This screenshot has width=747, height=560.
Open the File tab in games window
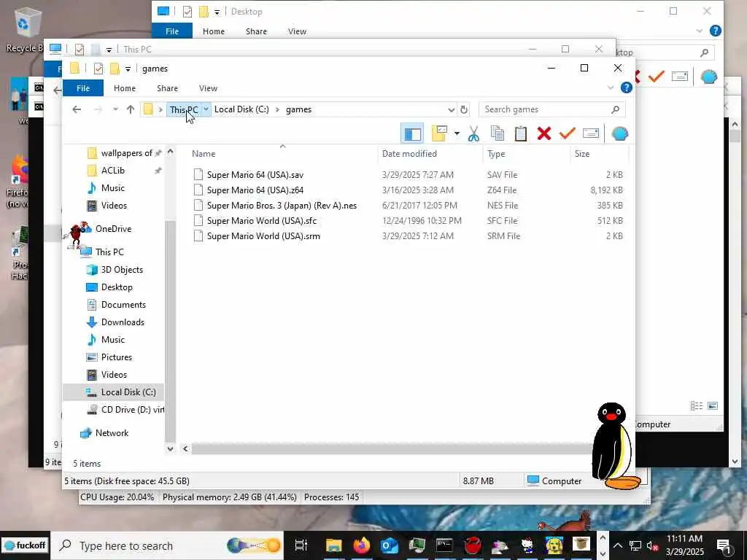tap(83, 88)
